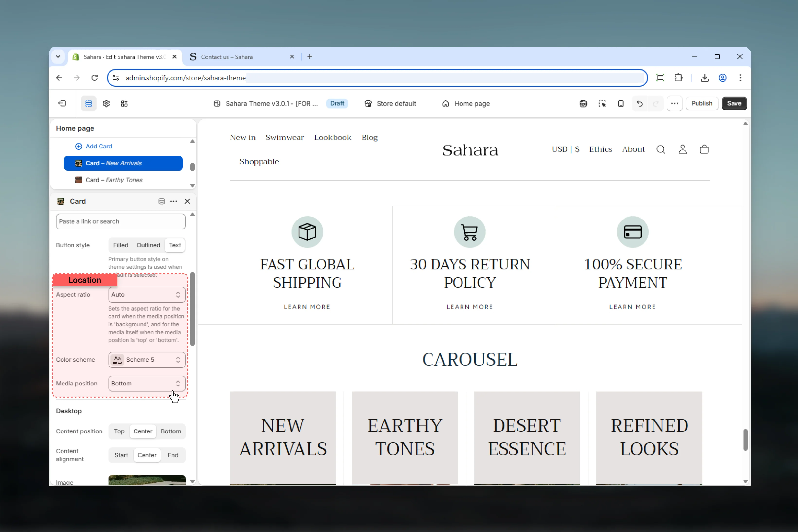798x532 pixels.
Task: Set content position to Center
Action: coord(143,431)
